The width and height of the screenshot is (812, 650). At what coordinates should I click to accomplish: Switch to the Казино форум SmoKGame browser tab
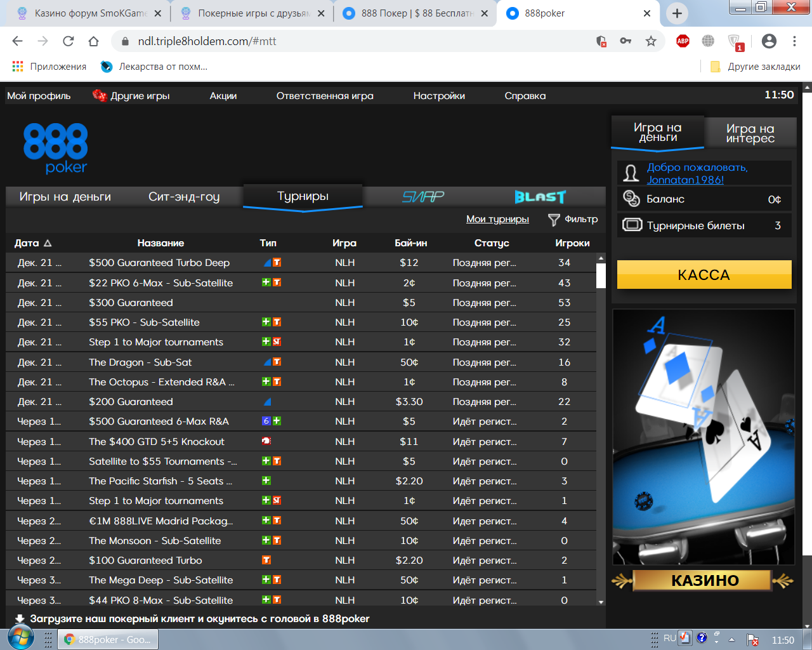pos(89,13)
